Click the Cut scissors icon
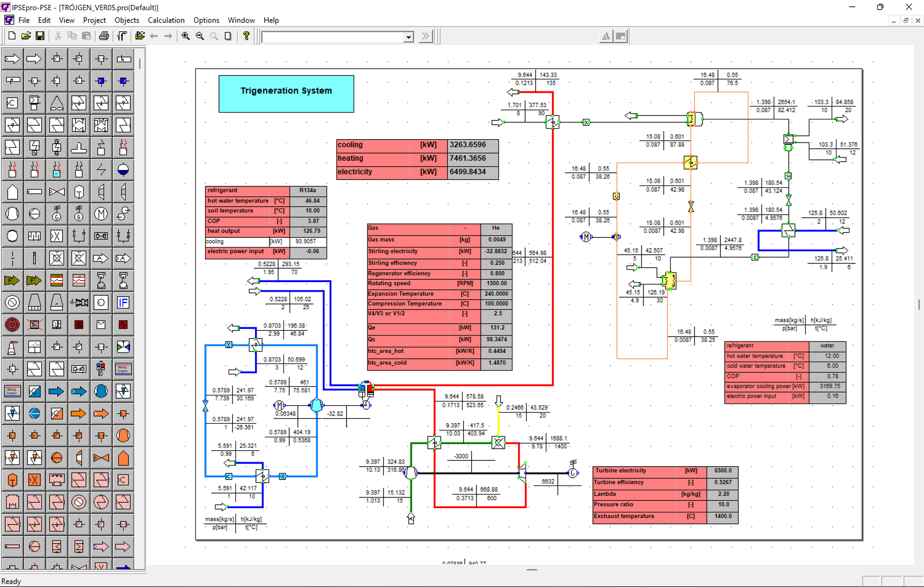 pos(58,36)
